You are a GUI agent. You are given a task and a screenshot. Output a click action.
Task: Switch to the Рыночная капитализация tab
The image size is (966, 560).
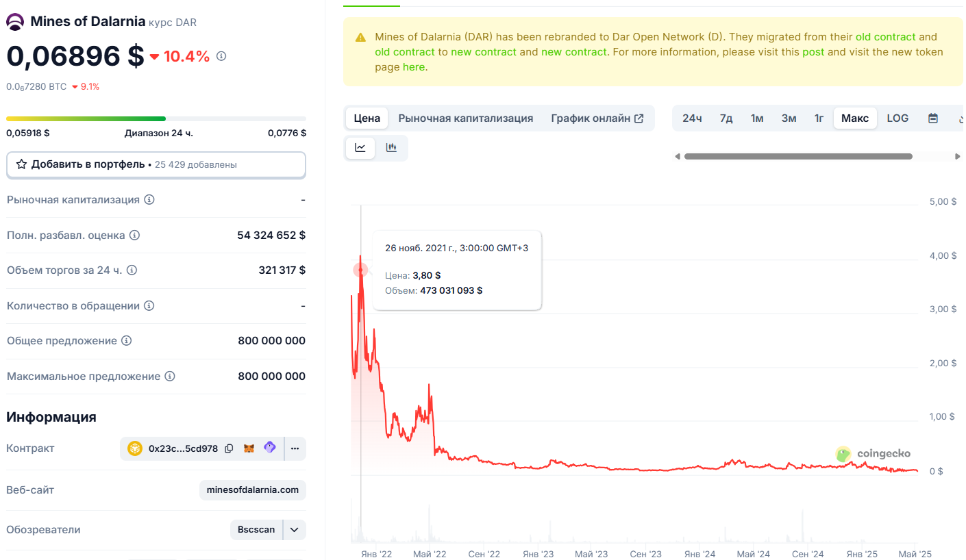coord(465,118)
